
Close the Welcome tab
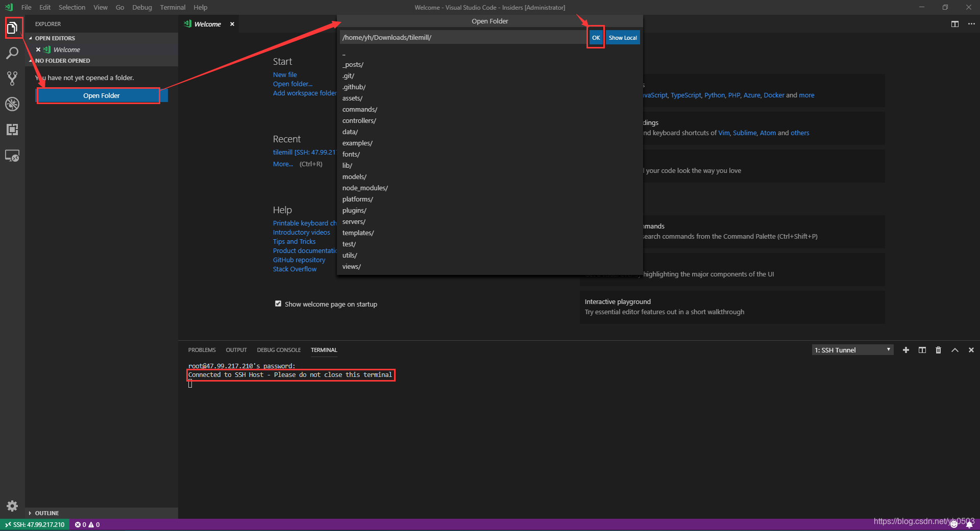[x=232, y=24]
